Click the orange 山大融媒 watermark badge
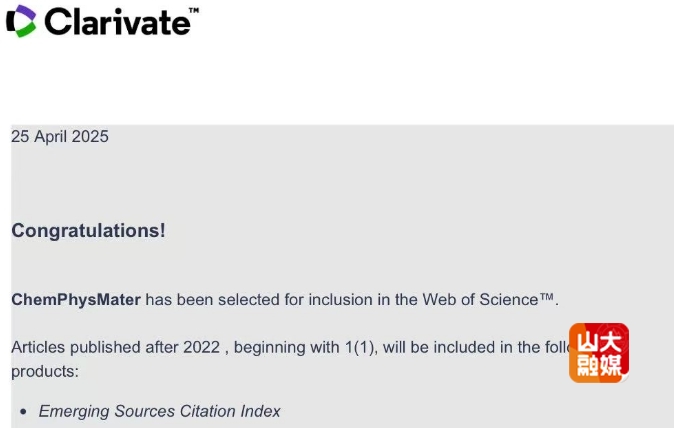 [599, 353]
